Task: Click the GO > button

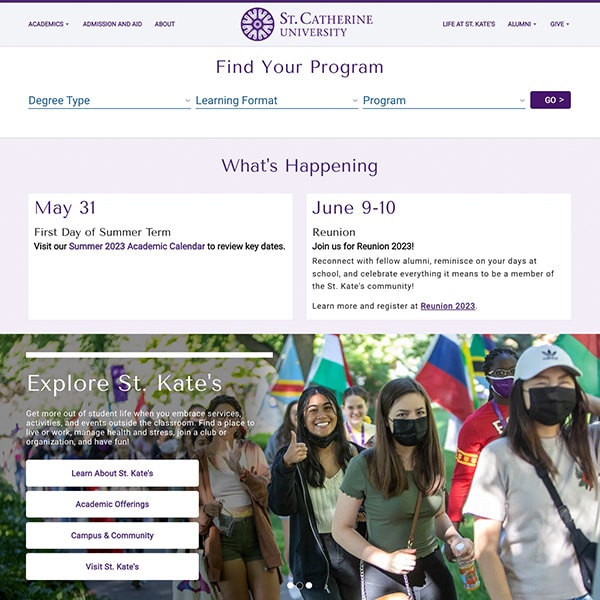Action: click(550, 100)
